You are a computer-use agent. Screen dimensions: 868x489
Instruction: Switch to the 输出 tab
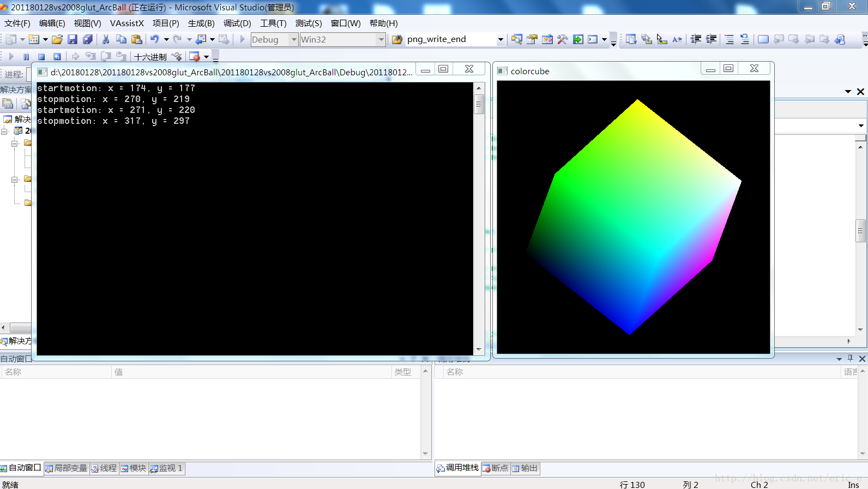[x=525, y=468]
